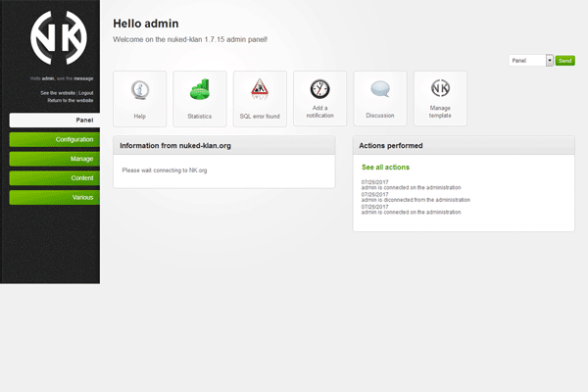Click the See all actions link
The image size is (588, 392).
385,168
